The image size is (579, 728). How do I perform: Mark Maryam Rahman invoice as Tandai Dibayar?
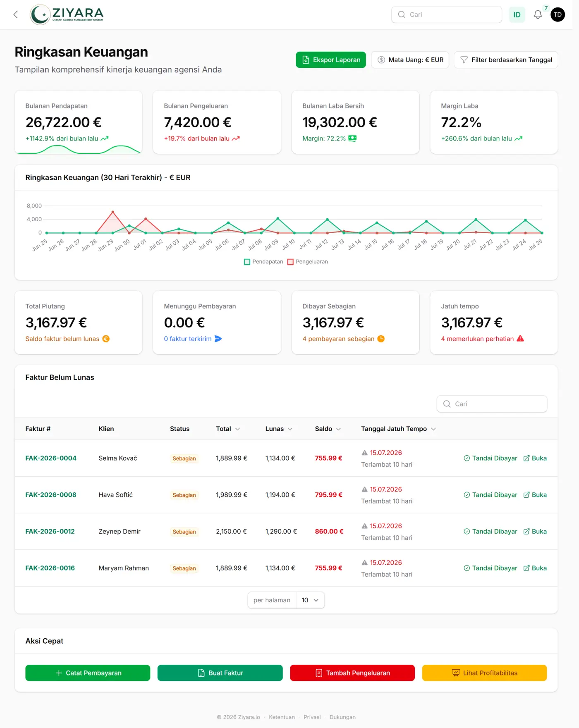pyautogui.click(x=490, y=568)
